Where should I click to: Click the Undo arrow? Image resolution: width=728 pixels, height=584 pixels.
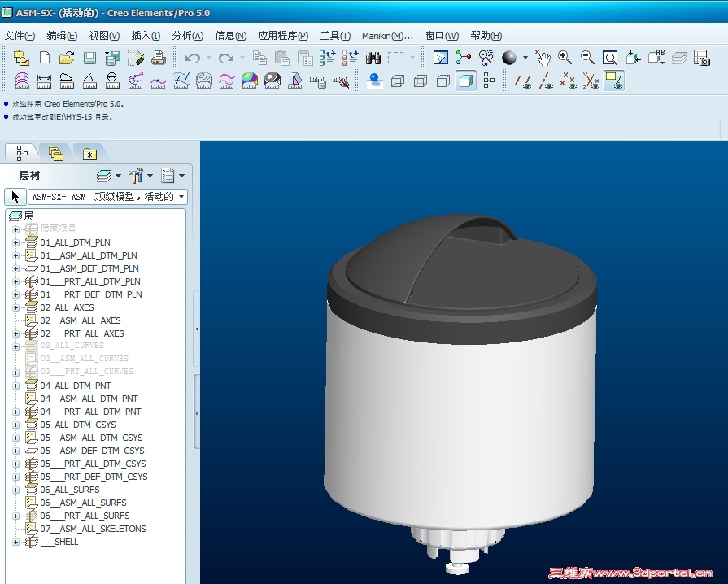pos(192,58)
